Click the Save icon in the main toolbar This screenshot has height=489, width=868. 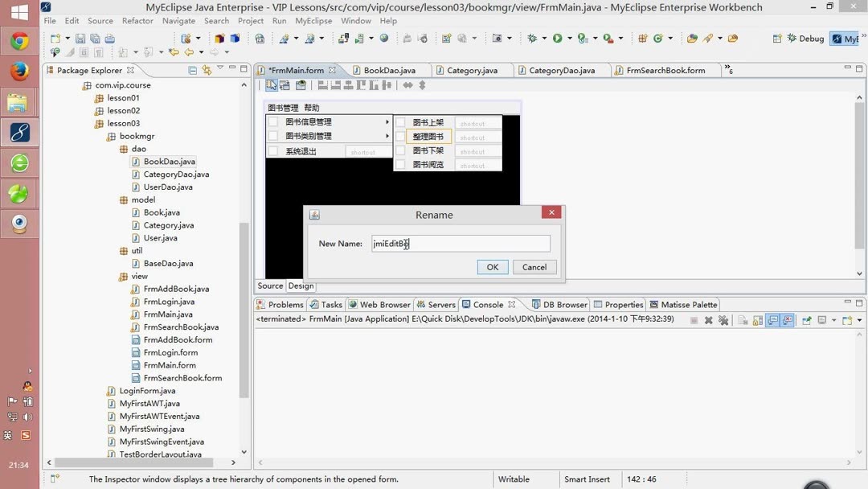(81, 38)
